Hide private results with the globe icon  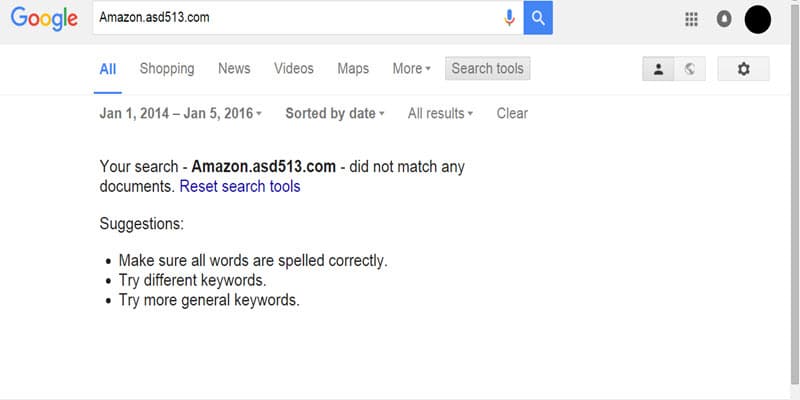690,69
